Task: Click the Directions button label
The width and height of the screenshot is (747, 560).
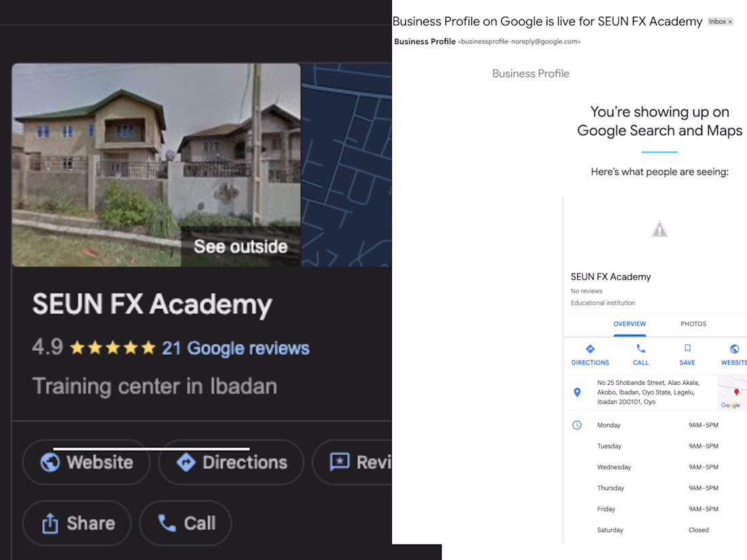Action: point(245,462)
